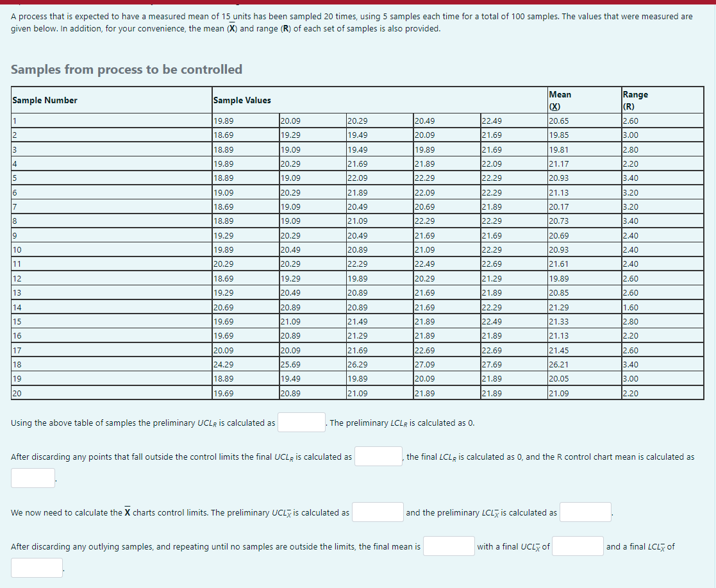Click the preliminary UCL R answer box

point(301,423)
